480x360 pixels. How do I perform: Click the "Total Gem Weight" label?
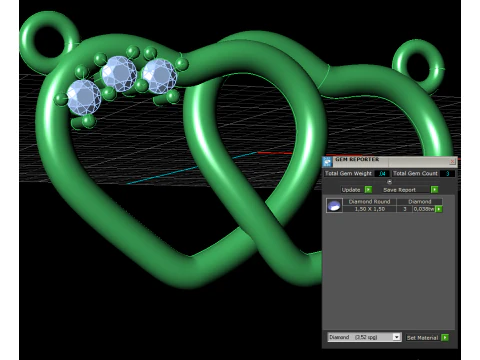click(x=348, y=173)
